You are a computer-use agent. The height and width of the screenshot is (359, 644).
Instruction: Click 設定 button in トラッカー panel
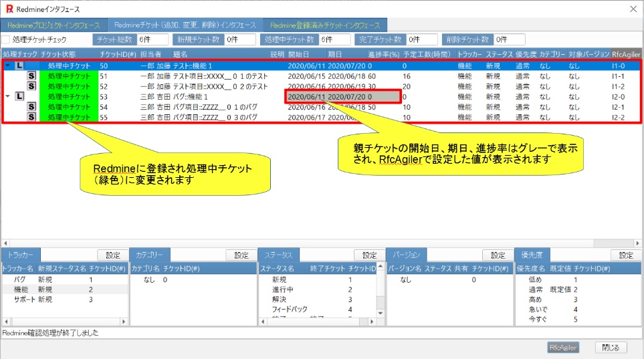(x=113, y=255)
